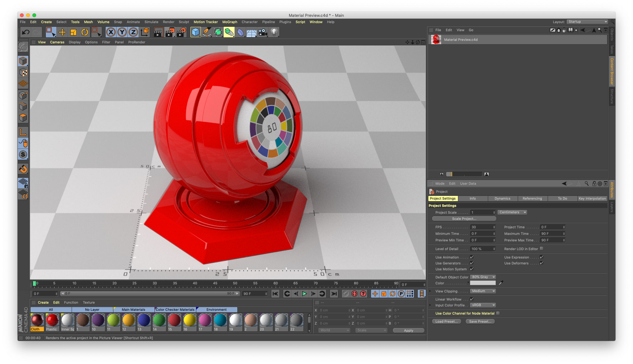Open the Render menu

(169, 22)
